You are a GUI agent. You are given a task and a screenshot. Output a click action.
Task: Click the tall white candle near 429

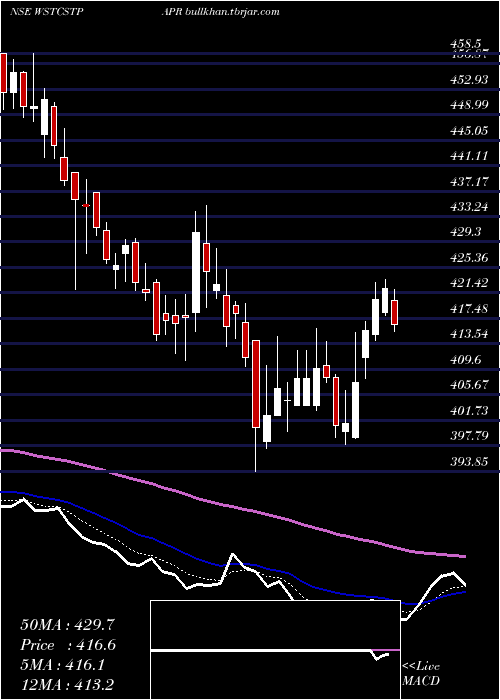pyautogui.click(x=196, y=272)
